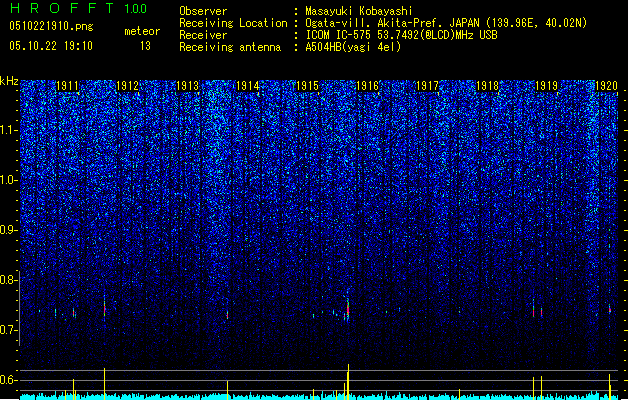Screen dimensions: 629x400
Task: Click the 1913 time marker
Action: tap(188, 86)
